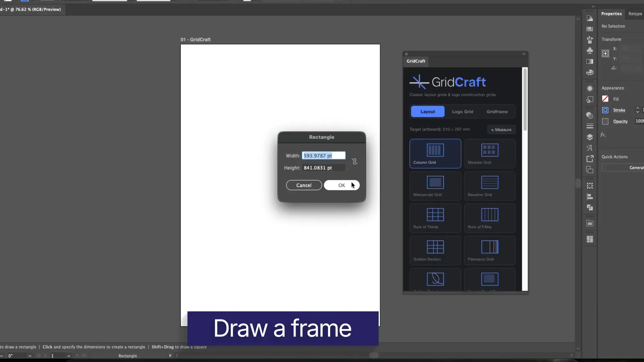Choose the Manuscript Grid preset
Image resolution: width=644 pixels, height=362 pixels.
click(x=435, y=186)
